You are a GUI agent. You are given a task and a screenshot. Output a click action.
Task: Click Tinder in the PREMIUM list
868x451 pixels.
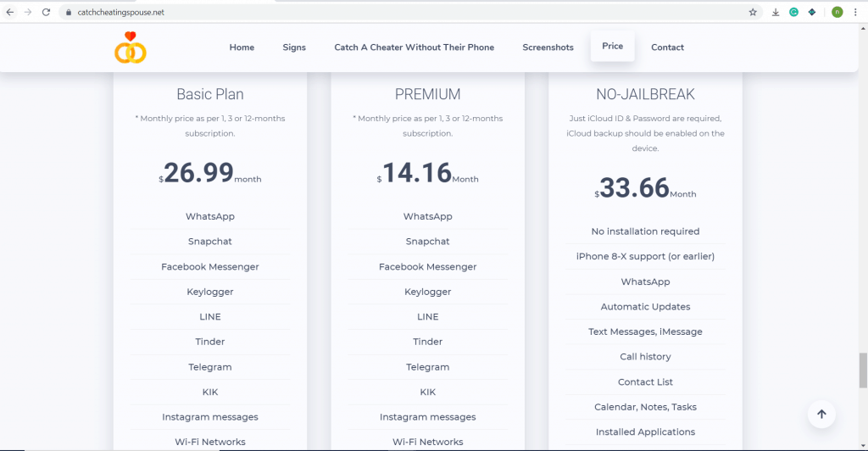427,342
